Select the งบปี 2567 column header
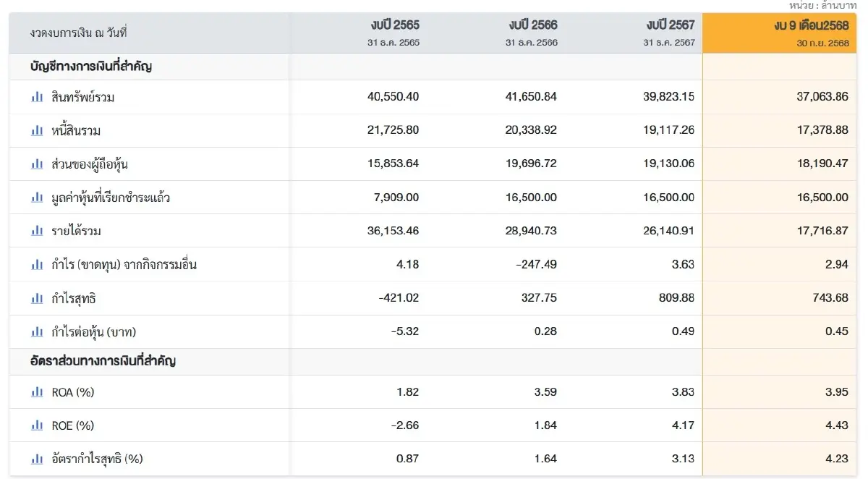This screenshot has width=868, height=479. point(670,26)
